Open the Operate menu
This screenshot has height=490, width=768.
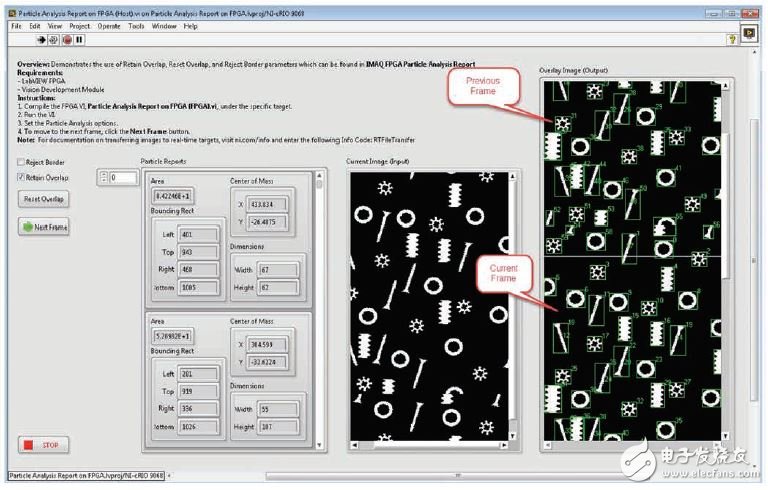(x=107, y=25)
